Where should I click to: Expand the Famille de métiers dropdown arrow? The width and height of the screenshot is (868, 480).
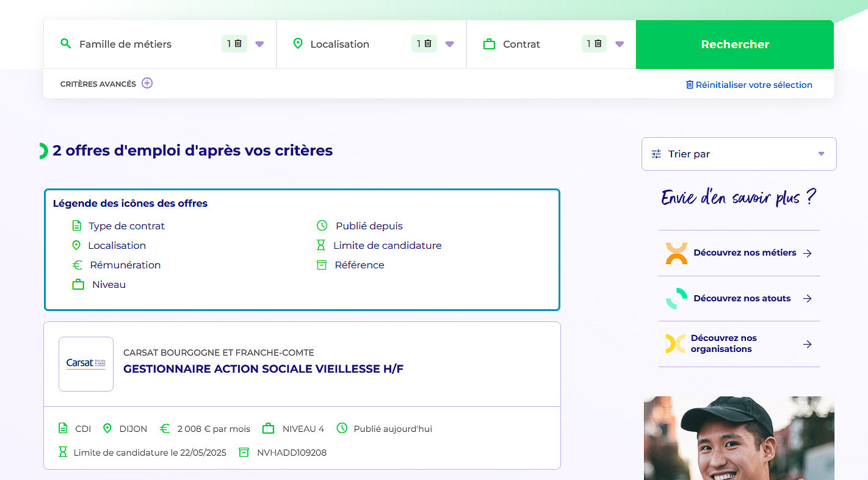point(259,44)
